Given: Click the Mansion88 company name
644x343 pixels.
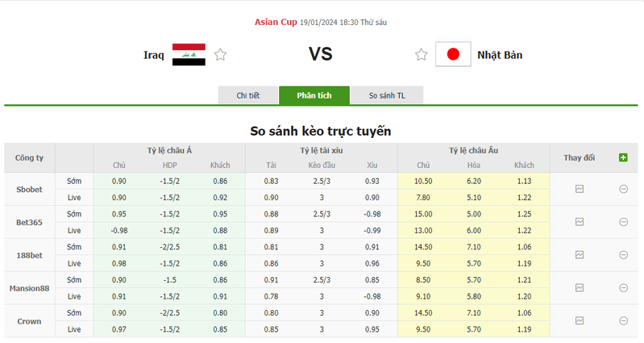Looking at the screenshot, I should [29, 288].
